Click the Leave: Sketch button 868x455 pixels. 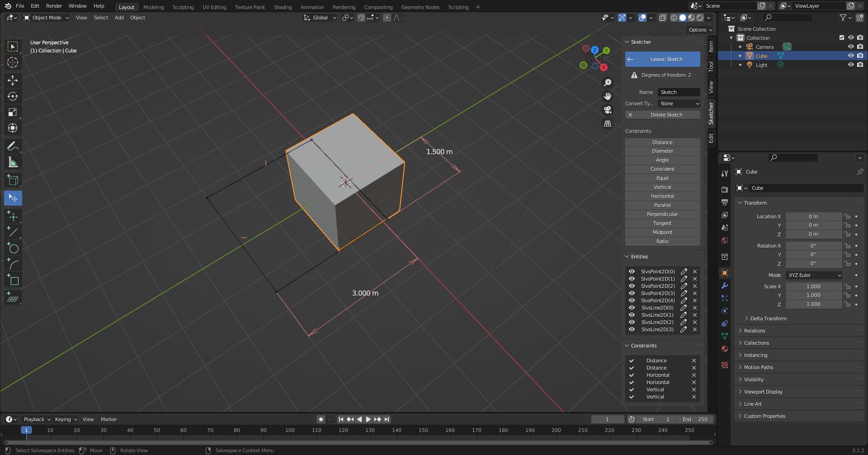pos(662,59)
